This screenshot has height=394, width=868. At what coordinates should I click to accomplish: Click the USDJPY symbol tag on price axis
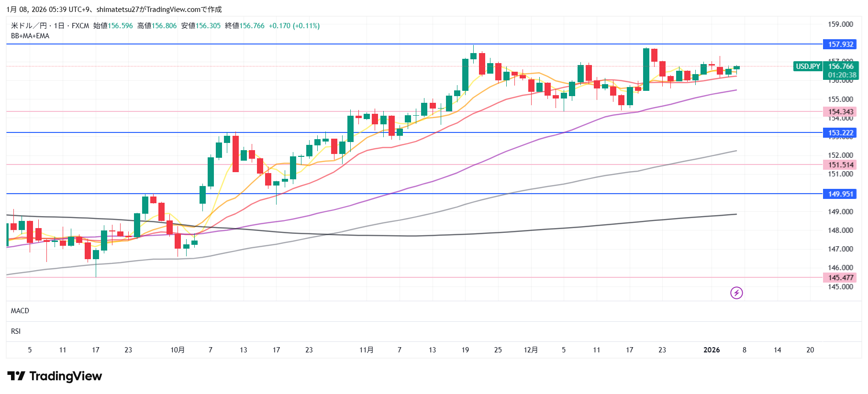coord(808,66)
